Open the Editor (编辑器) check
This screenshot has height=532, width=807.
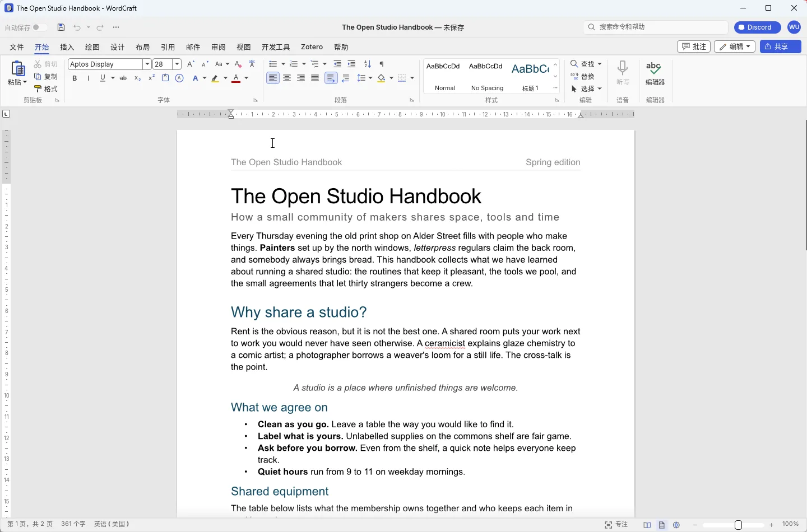click(655, 73)
